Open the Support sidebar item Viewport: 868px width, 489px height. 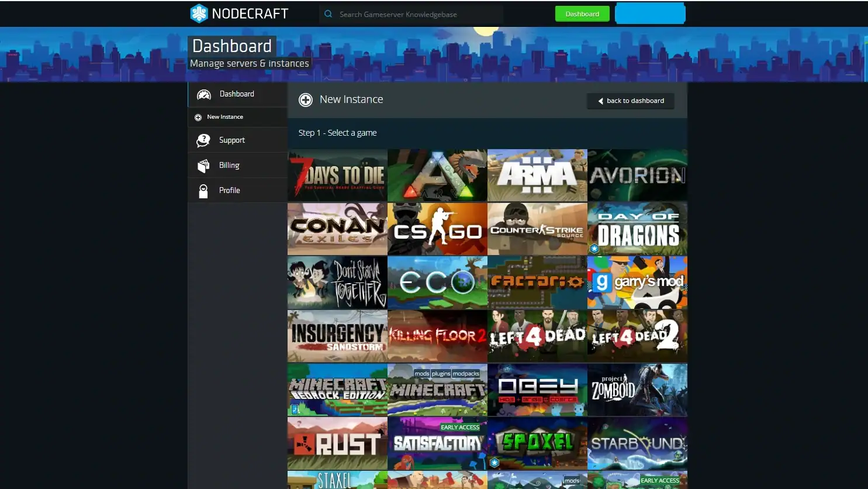[237, 140]
